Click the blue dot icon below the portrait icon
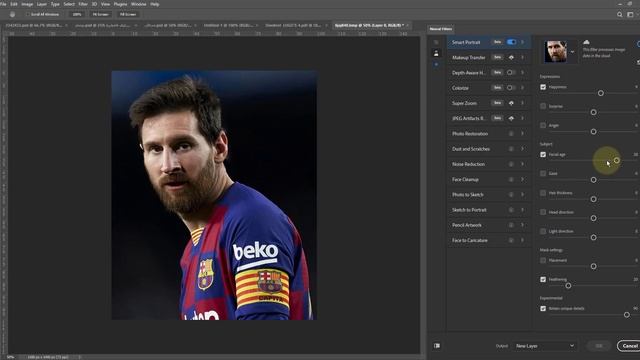The width and height of the screenshot is (640, 360). click(436, 64)
